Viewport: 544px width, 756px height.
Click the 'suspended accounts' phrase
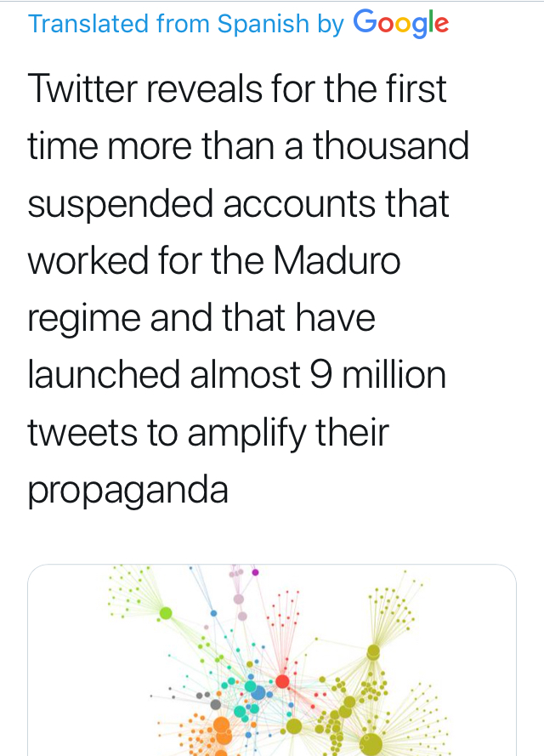point(202,203)
